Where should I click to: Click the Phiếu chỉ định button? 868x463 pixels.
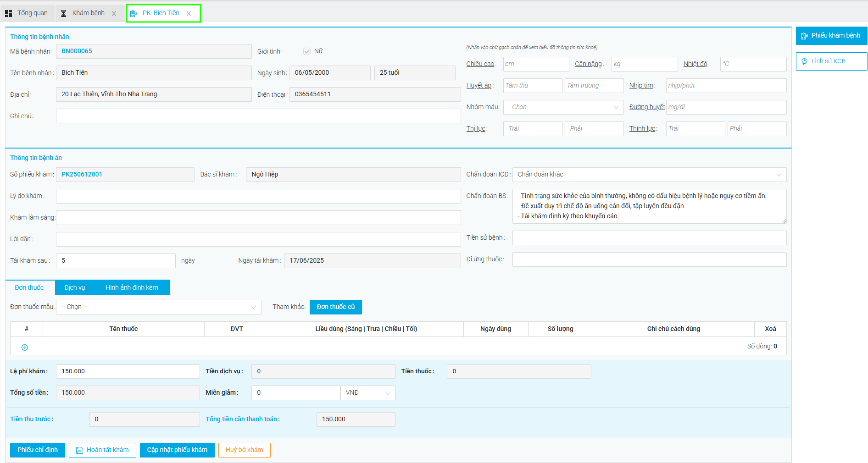point(38,450)
